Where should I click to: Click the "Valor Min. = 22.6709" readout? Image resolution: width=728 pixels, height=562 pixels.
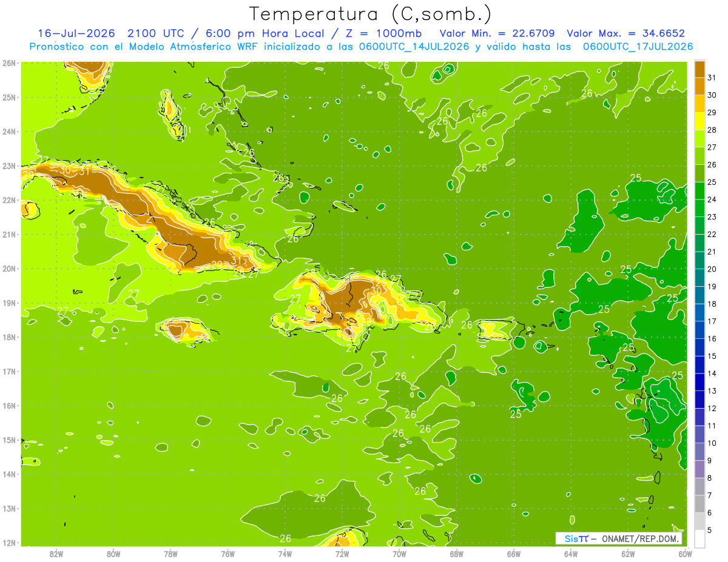point(496,34)
